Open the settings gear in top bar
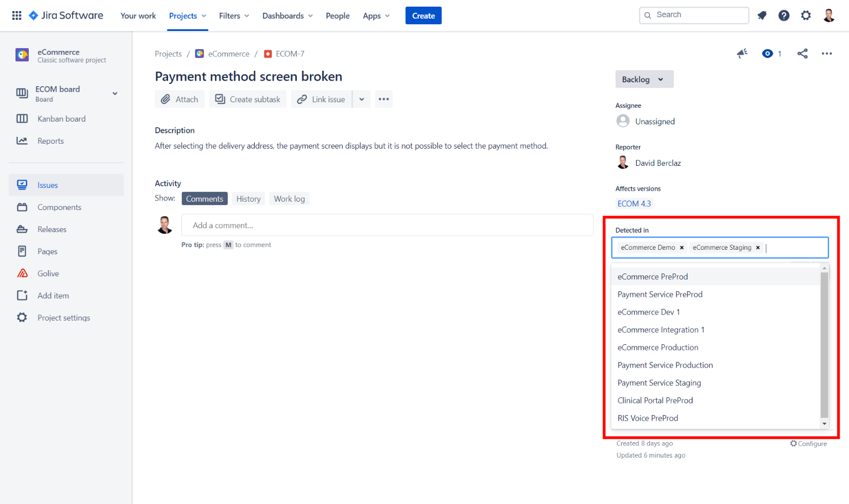 pyautogui.click(x=806, y=15)
